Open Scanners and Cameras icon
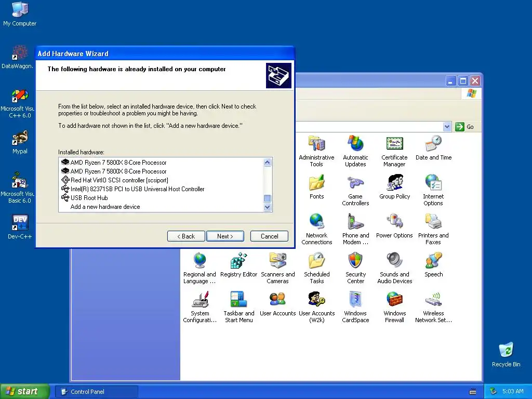Viewport: 532px width, 399px height. [x=277, y=268]
